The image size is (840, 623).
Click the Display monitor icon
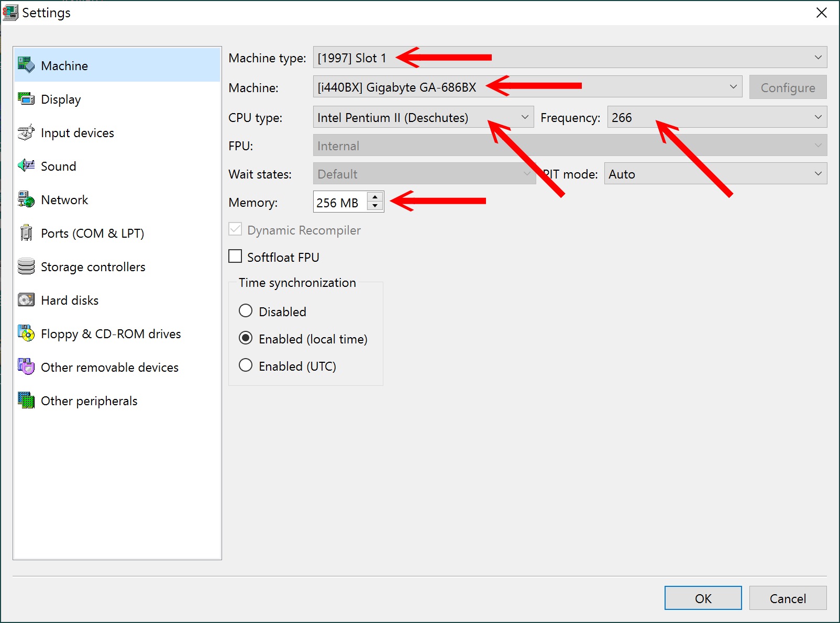(x=26, y=98)
